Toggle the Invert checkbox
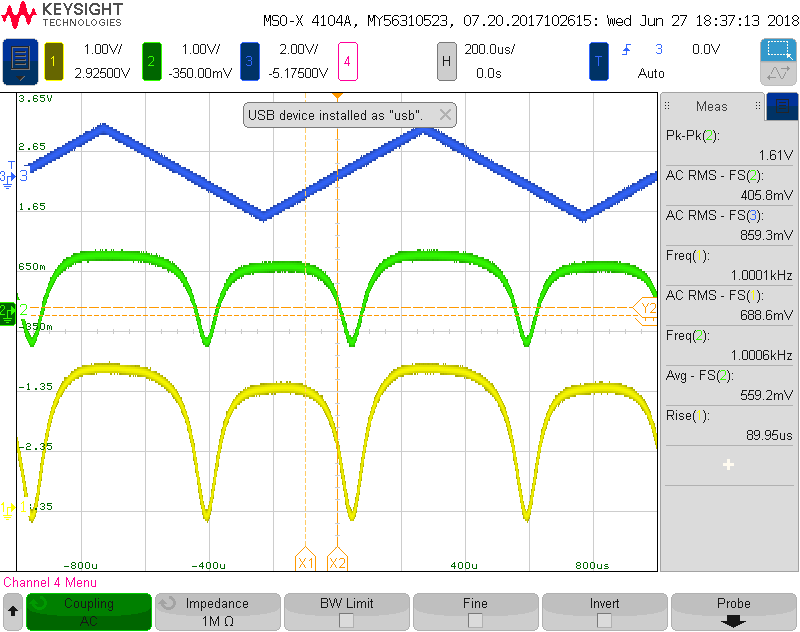800x632 pixels. tap(604, 620)
